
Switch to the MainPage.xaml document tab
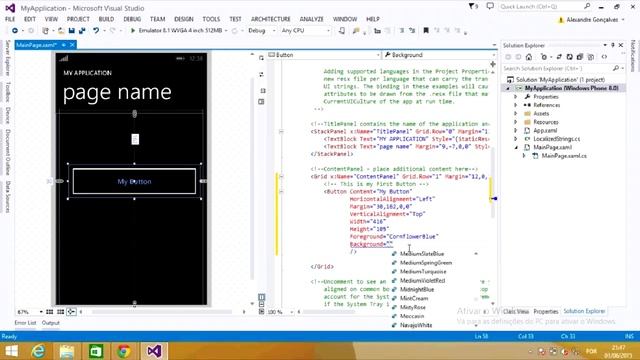point(36,45)
